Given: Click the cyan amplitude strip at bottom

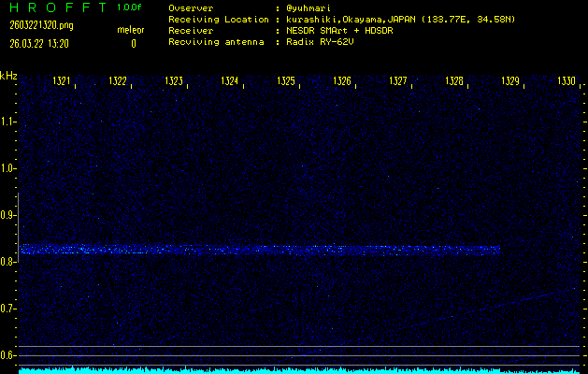Looking at the screenshot, I should (299, 370).
